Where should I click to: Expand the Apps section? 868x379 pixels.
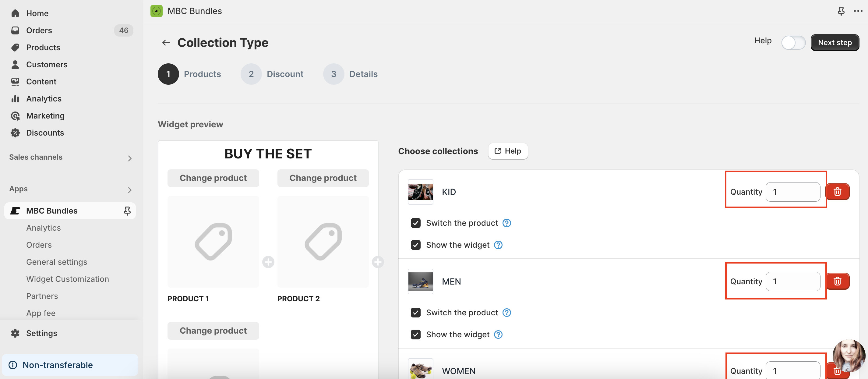tap(130, 190)
